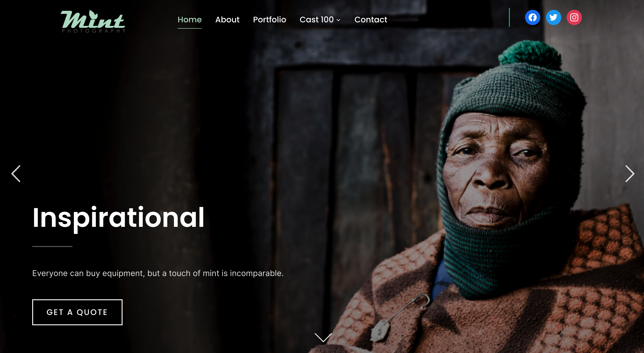Viewport: 644px width, 353px height.
Task: Select the Home menu item
Action: tap(189, 19)
